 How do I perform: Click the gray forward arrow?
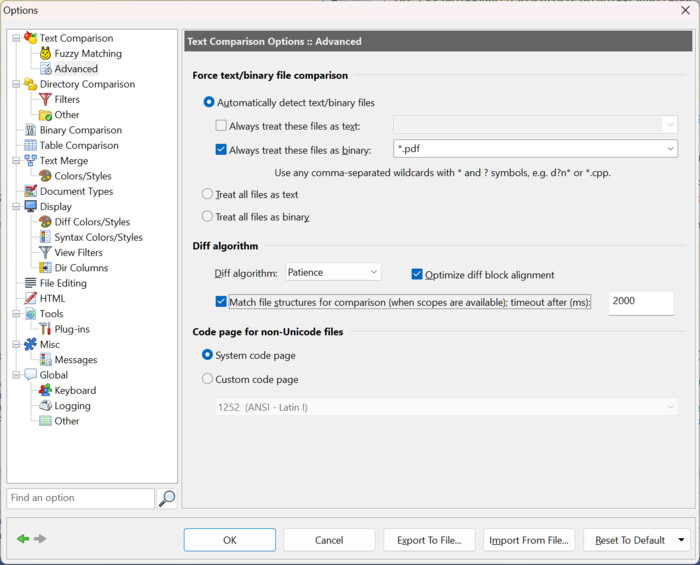pyautogui.click(x=40, y=539)
